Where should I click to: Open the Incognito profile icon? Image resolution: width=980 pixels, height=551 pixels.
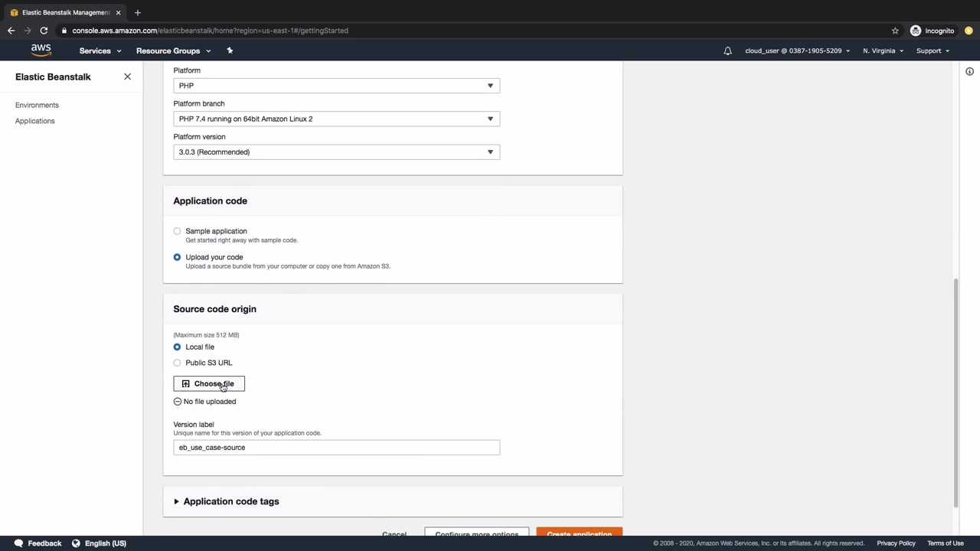coord(916,31)
